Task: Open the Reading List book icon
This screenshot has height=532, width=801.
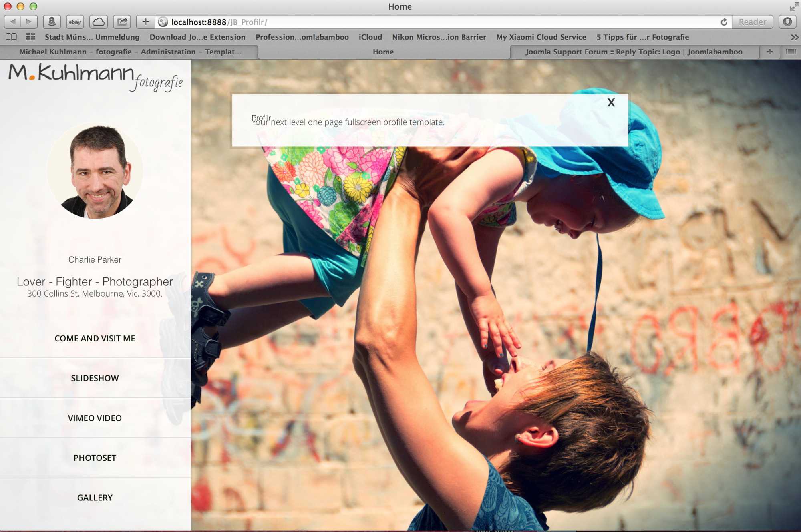Action: (11, 37)
